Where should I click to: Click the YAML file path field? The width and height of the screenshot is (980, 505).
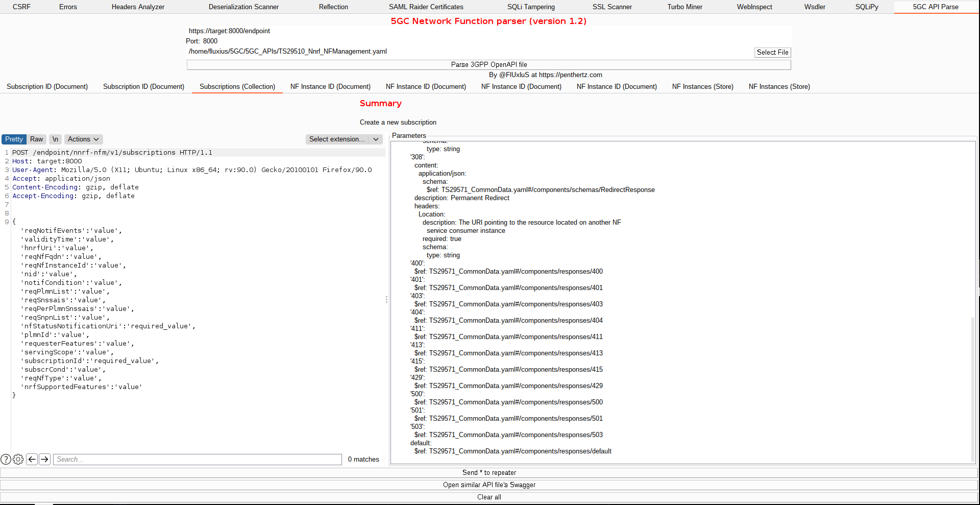(x=470, y=52)
